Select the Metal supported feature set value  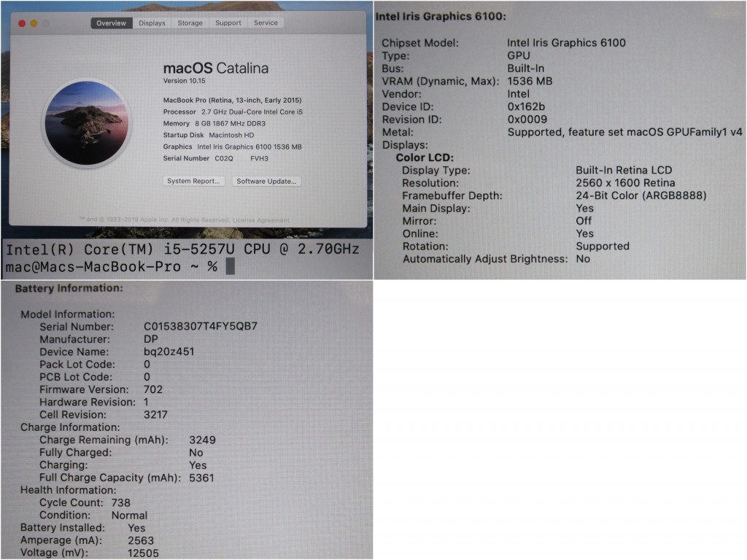pyautogui.click(x=624, y=133)
